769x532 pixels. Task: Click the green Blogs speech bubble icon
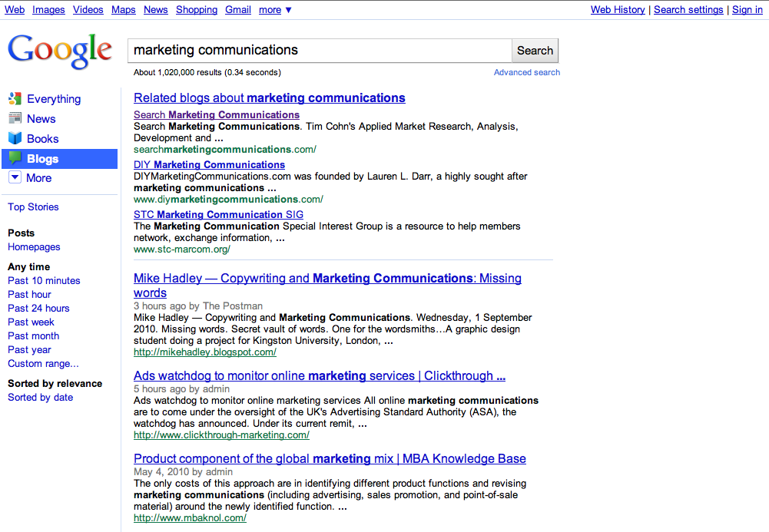(15, 159)
